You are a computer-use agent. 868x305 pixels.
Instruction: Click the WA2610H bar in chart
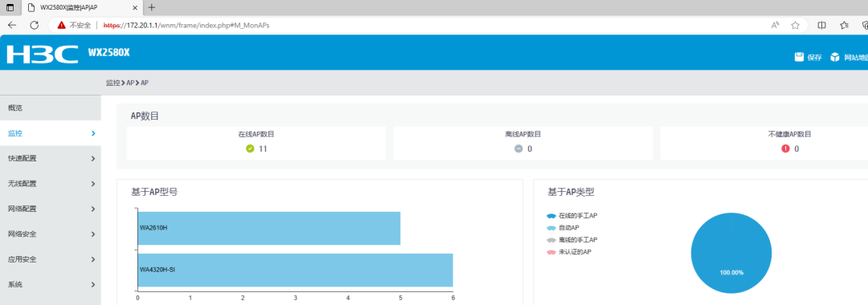pyautogui.click(x=269, y=228)
